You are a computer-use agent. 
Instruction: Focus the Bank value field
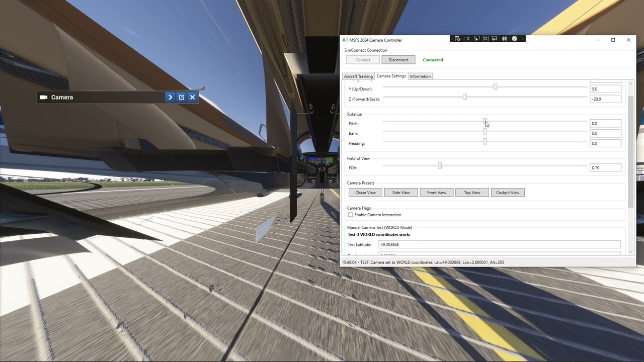[605, 133]
